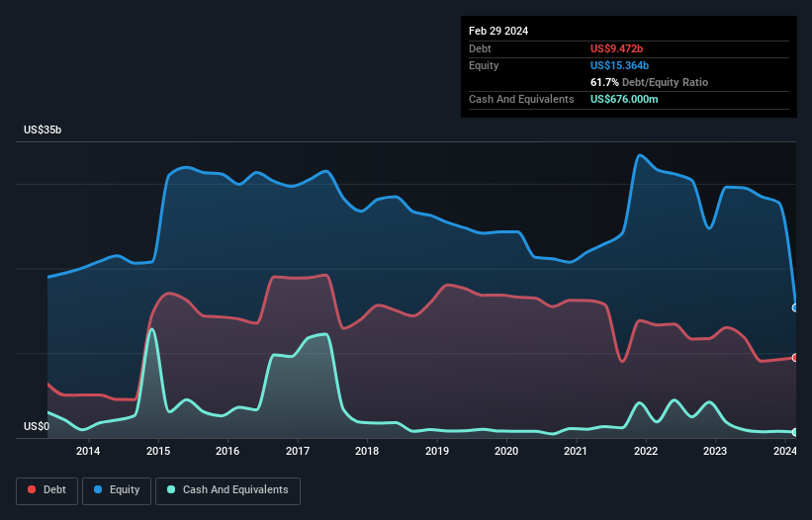The height and width of the screenshot is (520, 812).
Task: Click the 2018 x-axis label
Action: coord(367,451)
